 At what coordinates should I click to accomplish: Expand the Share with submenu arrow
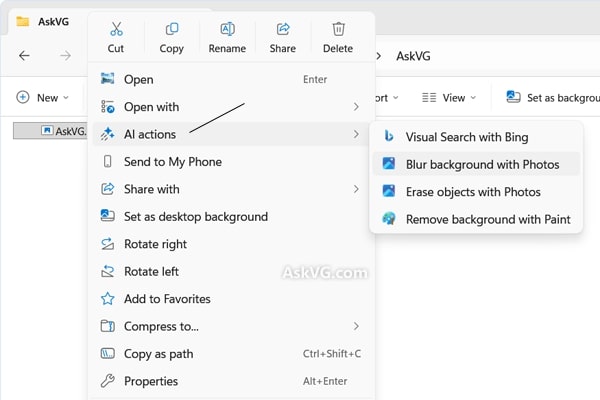coord(356,189)
